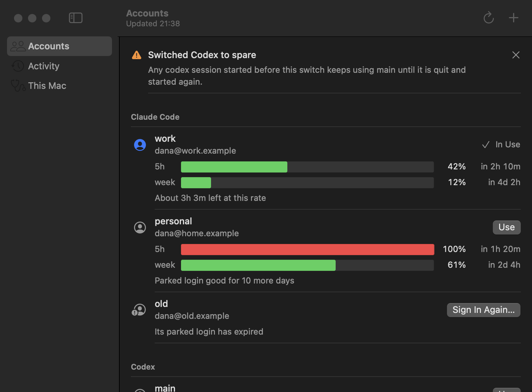Select the dana@work.example email

[x=195, y=151]
